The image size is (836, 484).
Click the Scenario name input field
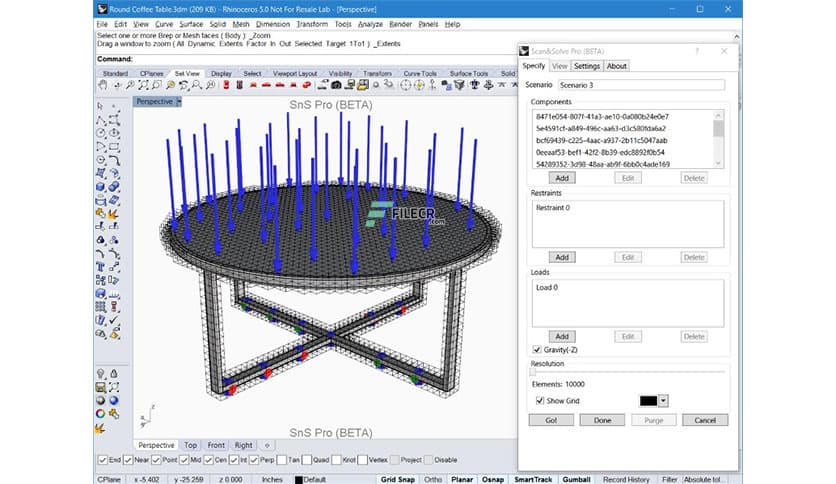[x=641, y=85]
